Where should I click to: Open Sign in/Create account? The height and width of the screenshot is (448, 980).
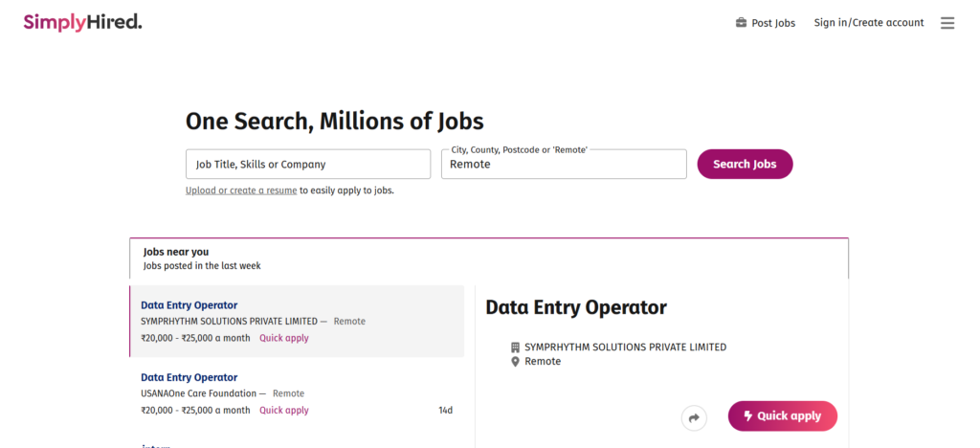(x=869, y=22)
